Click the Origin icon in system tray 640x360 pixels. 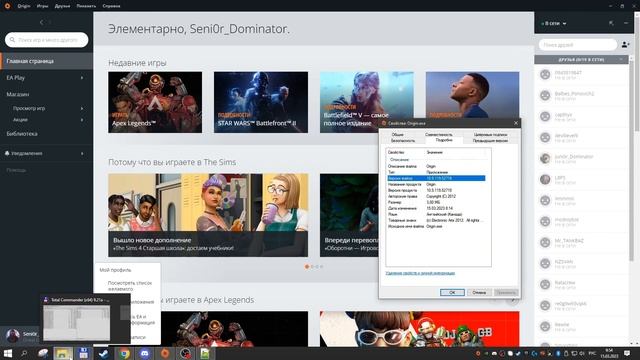pos(478,353)
